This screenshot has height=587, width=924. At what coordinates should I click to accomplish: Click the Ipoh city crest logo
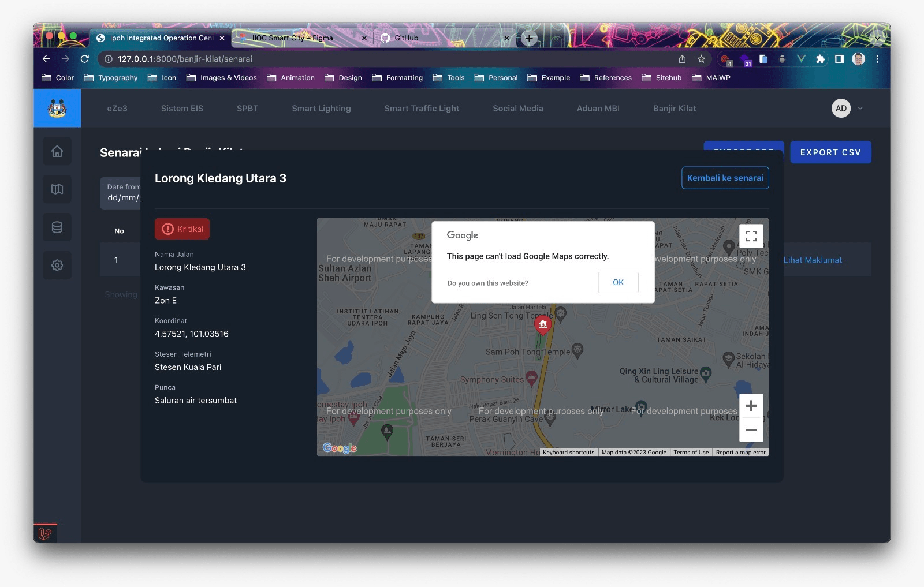coord(57,108)
